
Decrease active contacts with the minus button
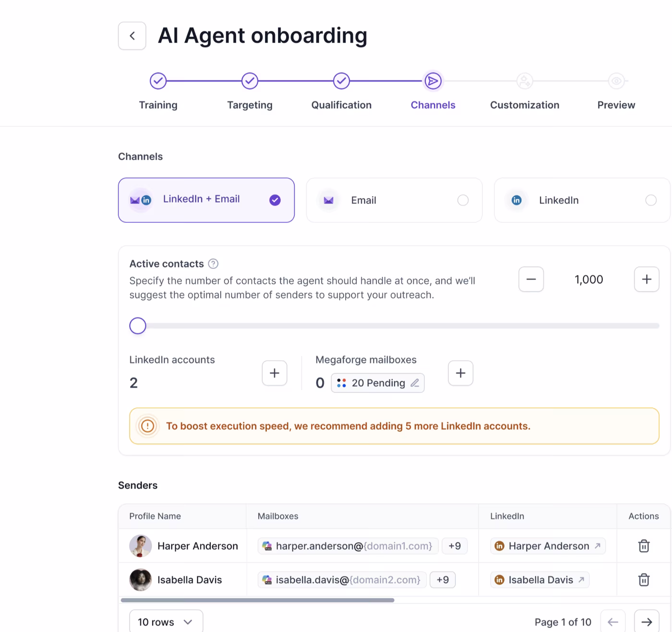pos(531,279)
